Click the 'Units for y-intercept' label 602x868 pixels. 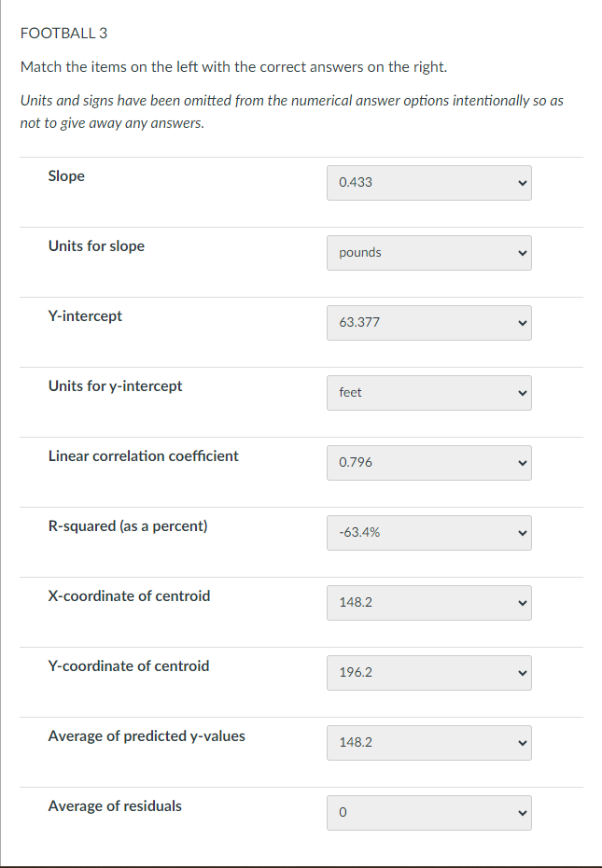[115, 385]
